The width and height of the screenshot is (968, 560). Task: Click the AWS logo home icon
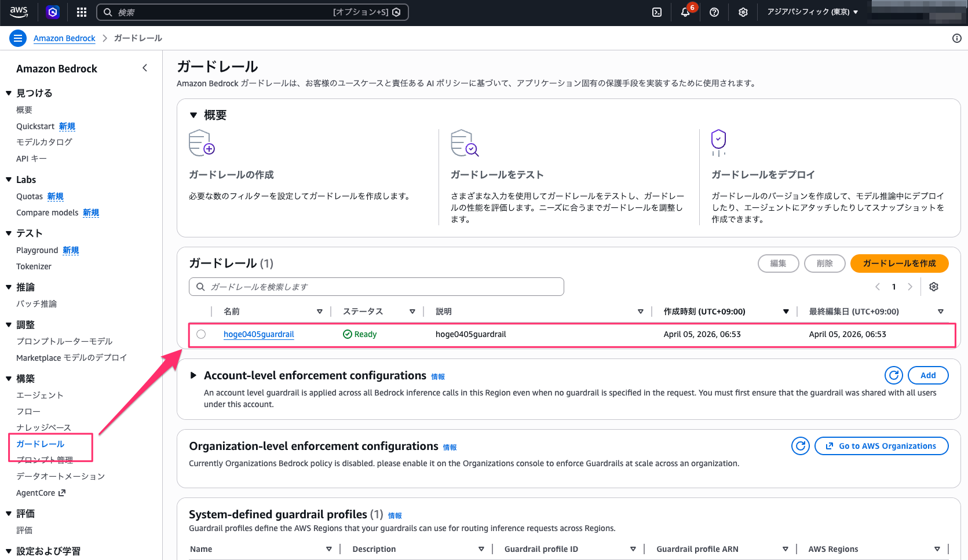[x=19, y=12]
